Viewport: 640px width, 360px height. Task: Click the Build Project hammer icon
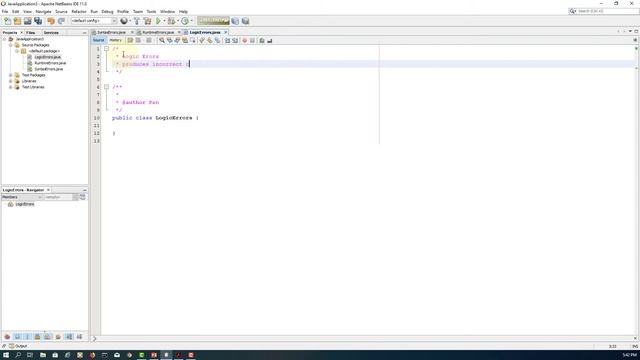click(137, 21)
